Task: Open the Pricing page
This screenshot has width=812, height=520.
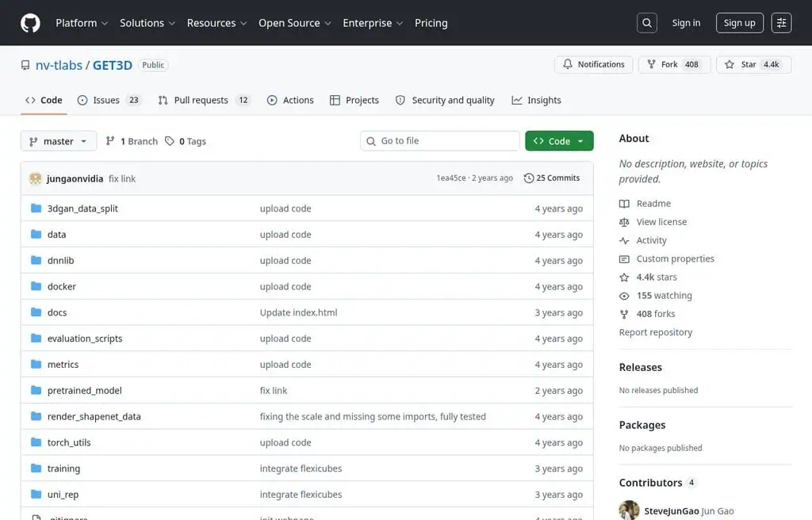Action: pyautogui.click(x=431, y=23)
